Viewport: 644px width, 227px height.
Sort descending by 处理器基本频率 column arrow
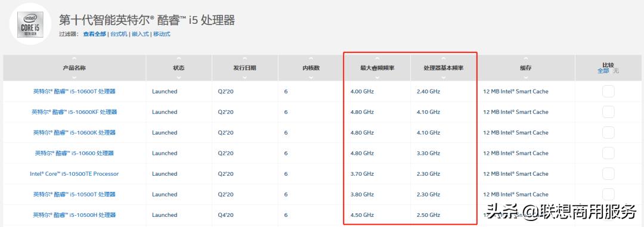tap(444, 77)
